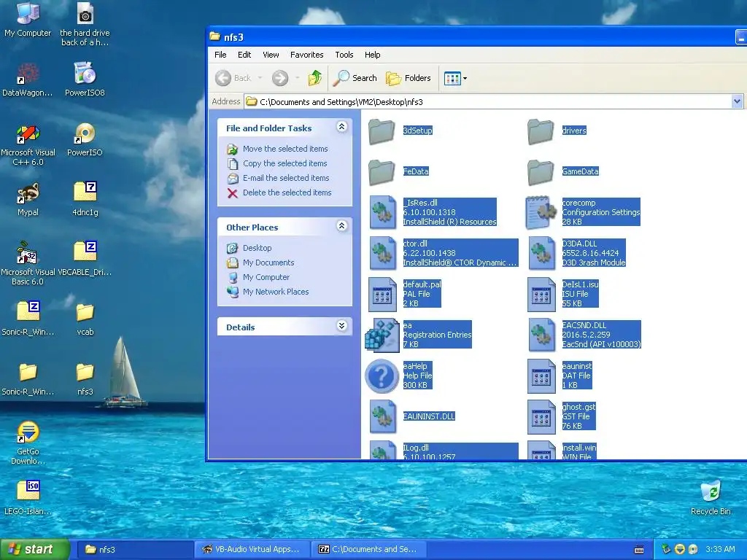Open the File menu
This screenshot has height=560, width=747.
click(220, 55)
